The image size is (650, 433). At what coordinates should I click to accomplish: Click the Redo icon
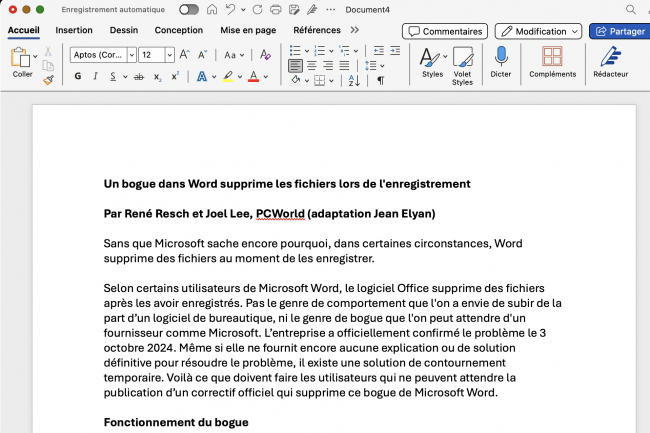click(x=257, y=10)
